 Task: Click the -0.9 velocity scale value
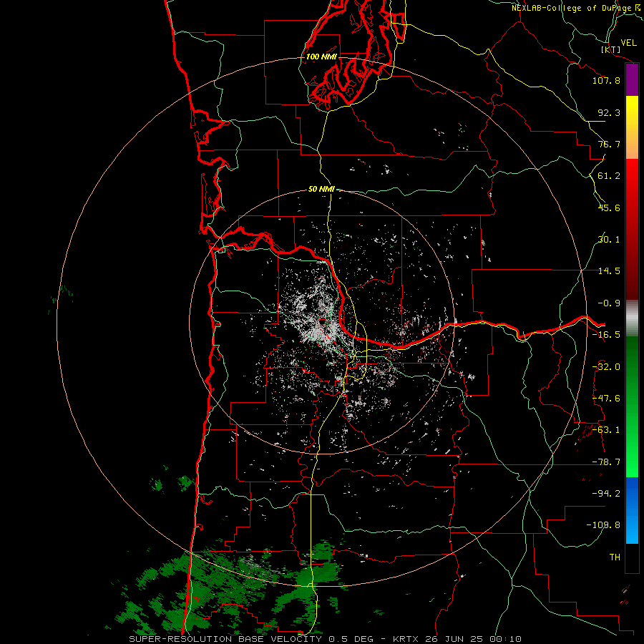coord(609,303)
